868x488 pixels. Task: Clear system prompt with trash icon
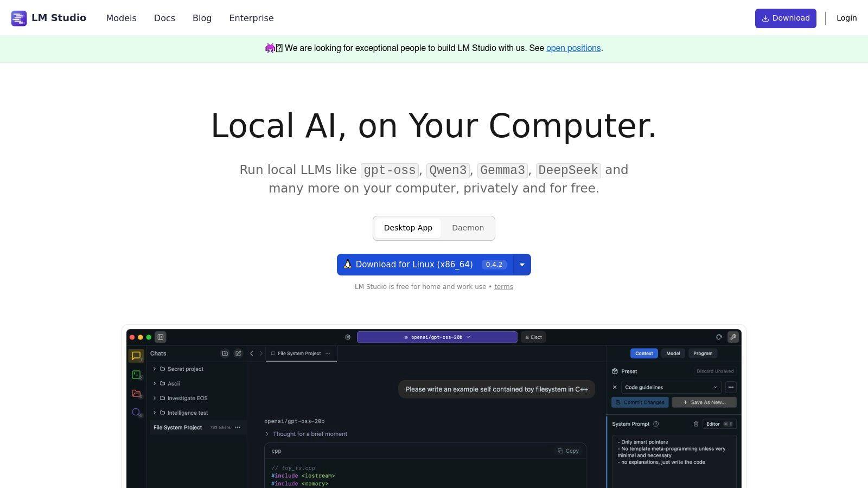pyautogui.click(x=696, y=424)
